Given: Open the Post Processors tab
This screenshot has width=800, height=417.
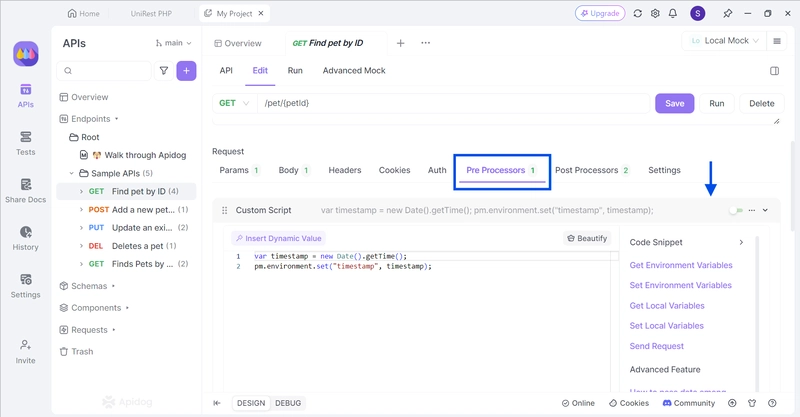Looking at the screenshot, I should [592, 170].
